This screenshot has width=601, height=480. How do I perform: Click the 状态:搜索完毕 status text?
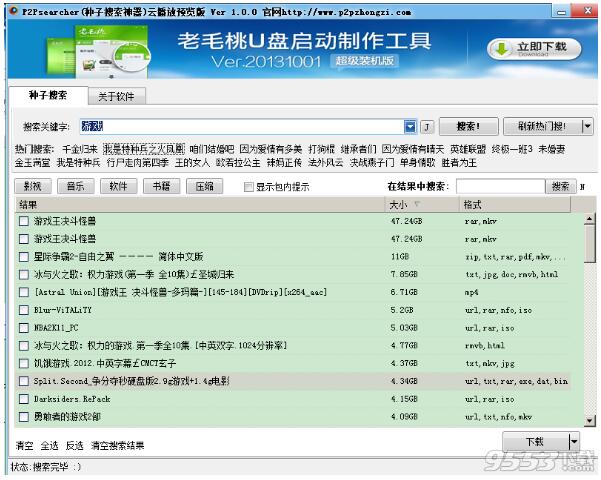tap(46, 467)
